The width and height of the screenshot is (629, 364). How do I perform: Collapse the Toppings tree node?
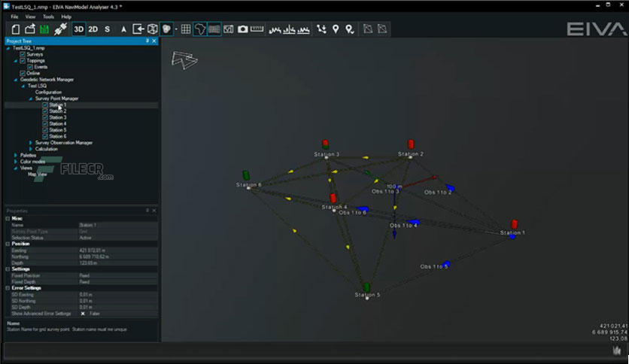point(16,61)
